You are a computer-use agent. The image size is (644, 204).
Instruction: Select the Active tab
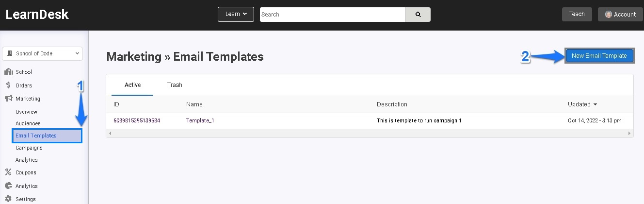click(x=132, y=85)
